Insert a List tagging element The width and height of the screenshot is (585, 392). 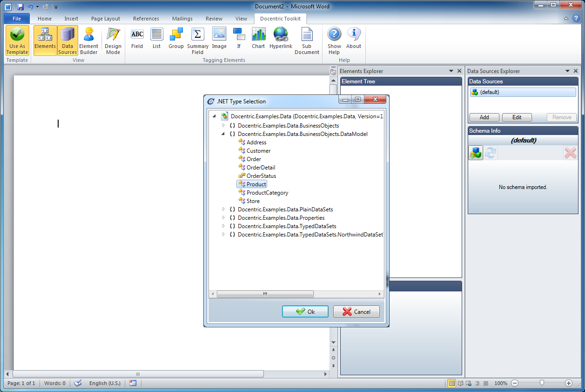157,38
